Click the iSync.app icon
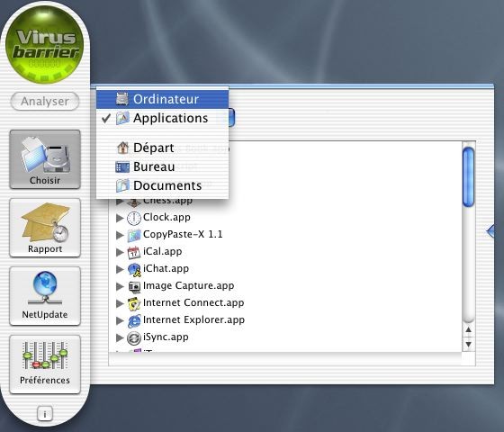Viewport: 504px width, 432px height. 134,337
